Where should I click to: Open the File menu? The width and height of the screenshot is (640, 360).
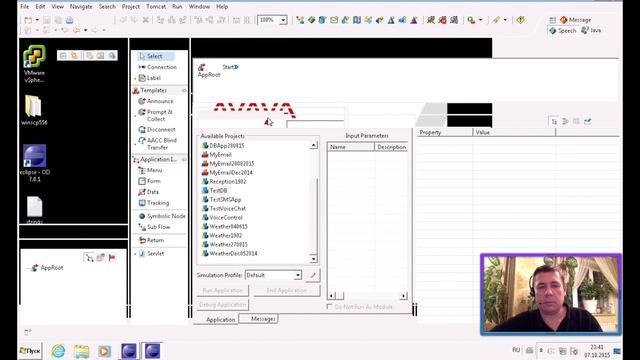[x=24, y=7]
